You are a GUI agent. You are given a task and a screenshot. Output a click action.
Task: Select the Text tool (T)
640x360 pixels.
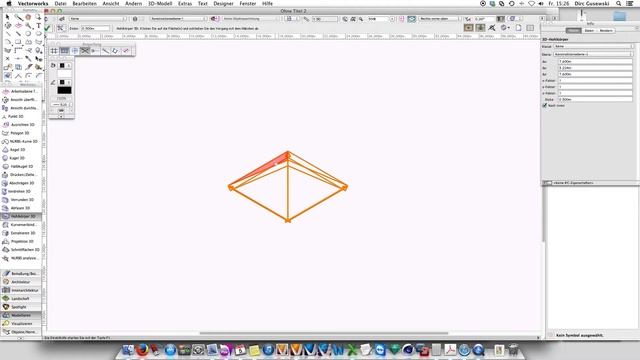click(x=38, y=25)
